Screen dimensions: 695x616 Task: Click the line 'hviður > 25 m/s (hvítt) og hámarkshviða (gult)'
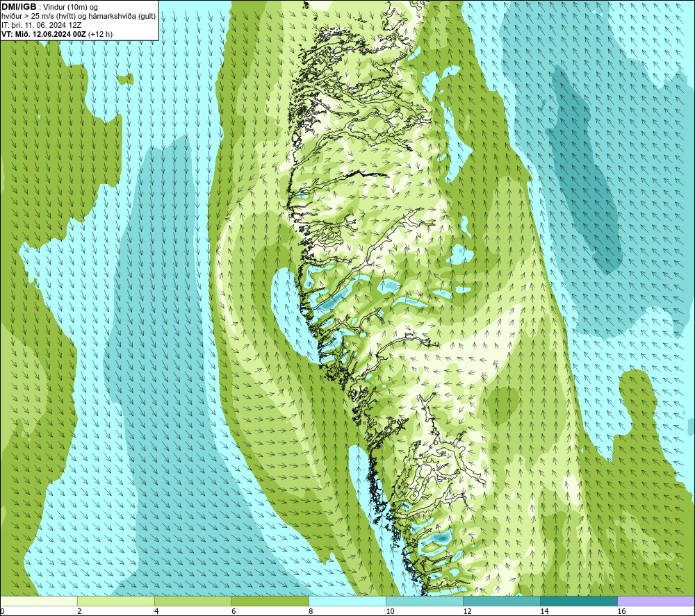(x=79, y=17)
